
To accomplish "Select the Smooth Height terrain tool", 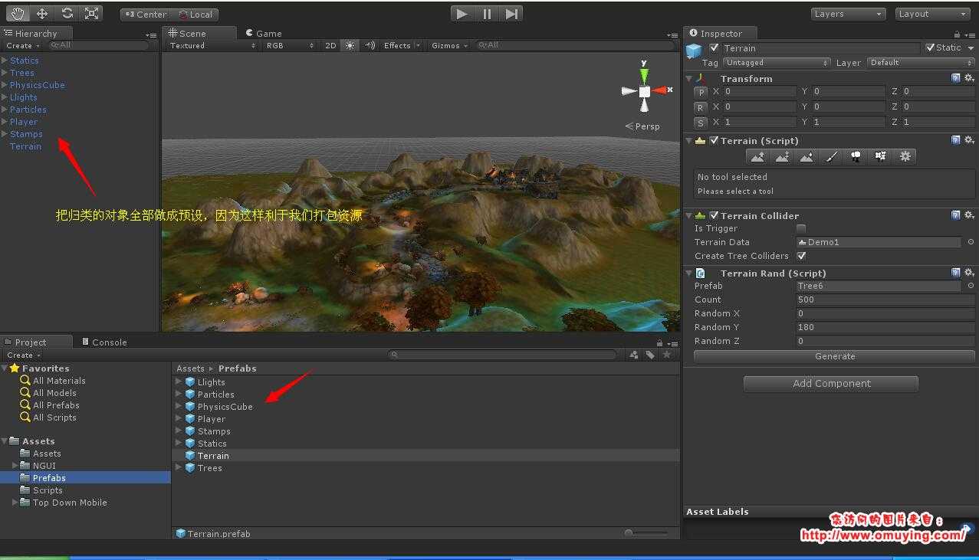I will pyautogui.click(x=807, y=156).
